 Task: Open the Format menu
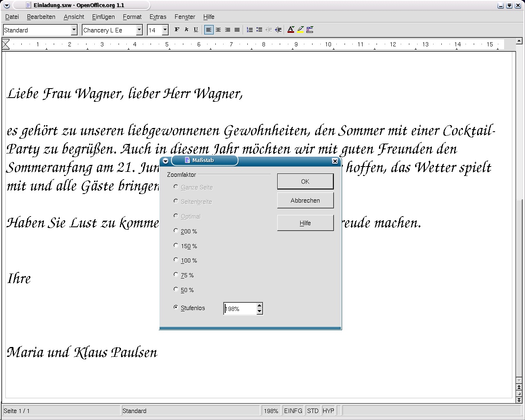(x=132, y=17)
